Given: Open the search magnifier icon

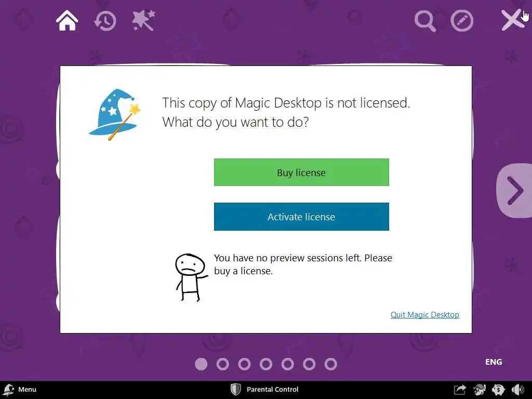Looking at the screenshot, I should click(425, 21).
